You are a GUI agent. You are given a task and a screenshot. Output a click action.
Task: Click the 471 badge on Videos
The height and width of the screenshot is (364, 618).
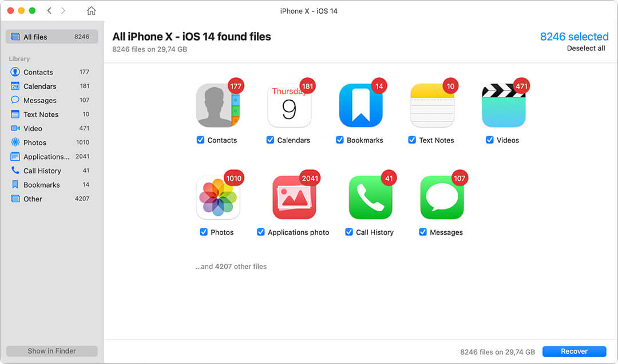(521, 86)
